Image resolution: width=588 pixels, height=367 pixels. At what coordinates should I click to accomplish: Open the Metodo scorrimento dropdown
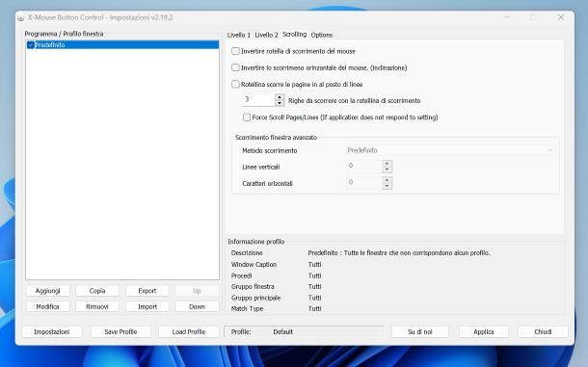coord(451,150)
